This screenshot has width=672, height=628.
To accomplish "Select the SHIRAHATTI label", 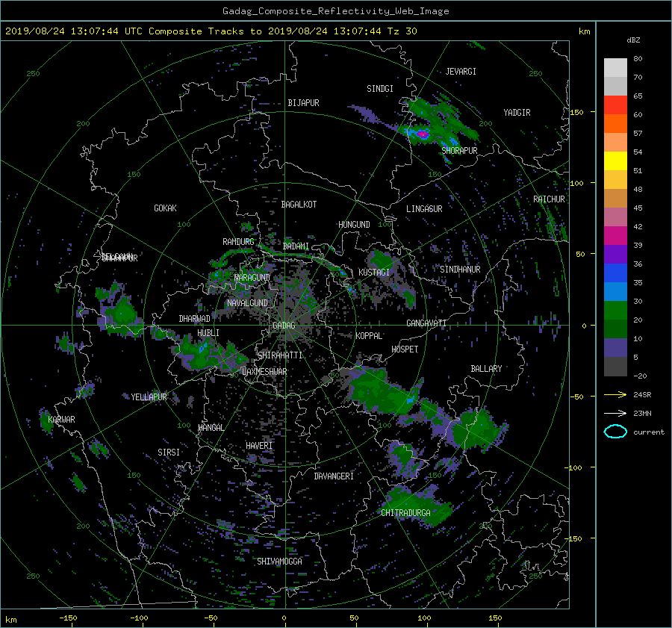I will (280, 355).
